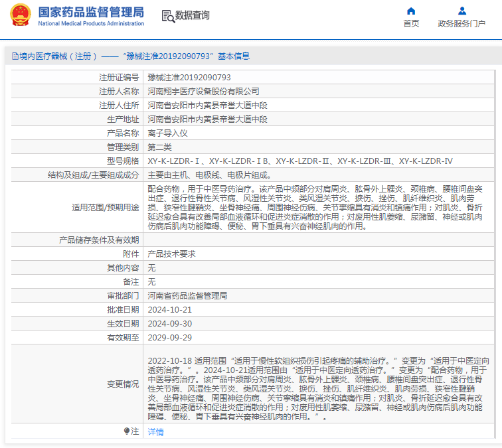Click effective date 2024-09-30
This screenshot has height=448, width=502.
pos(170,323)
